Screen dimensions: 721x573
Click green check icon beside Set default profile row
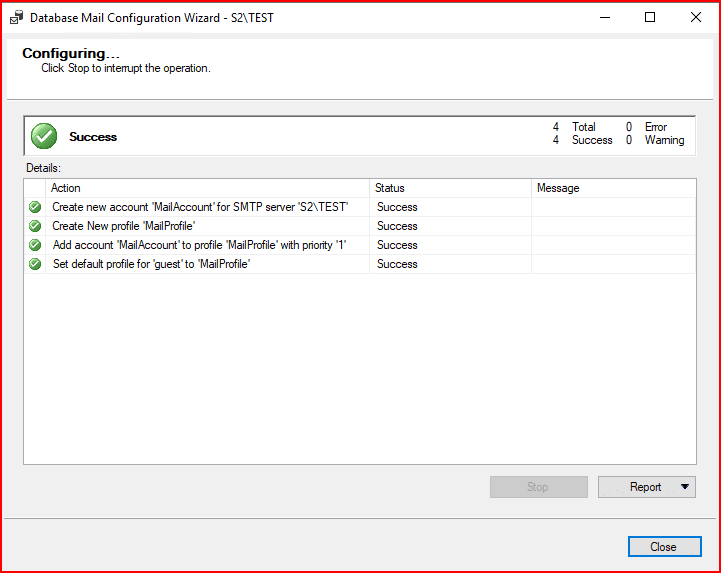(36, 264)
